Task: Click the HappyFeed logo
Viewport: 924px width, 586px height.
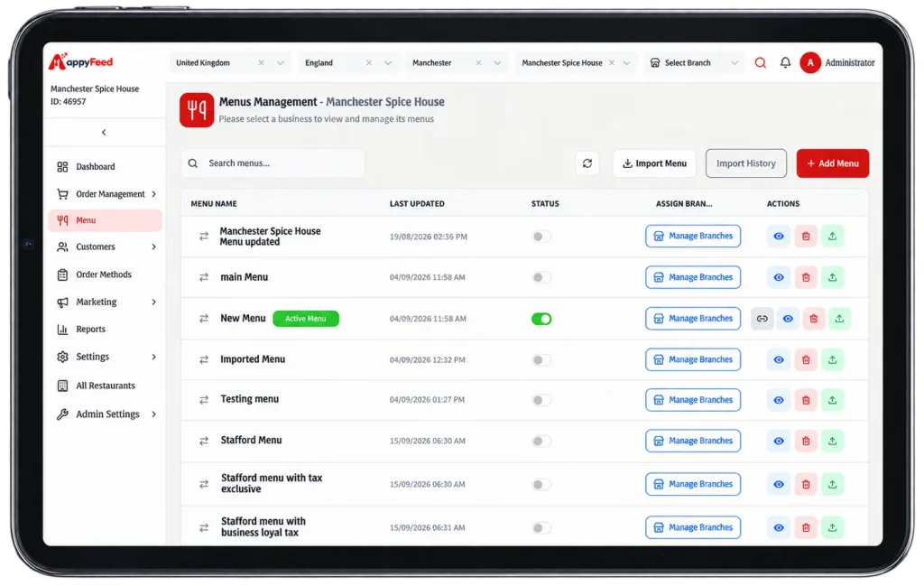Action: (x=80, y=61)
